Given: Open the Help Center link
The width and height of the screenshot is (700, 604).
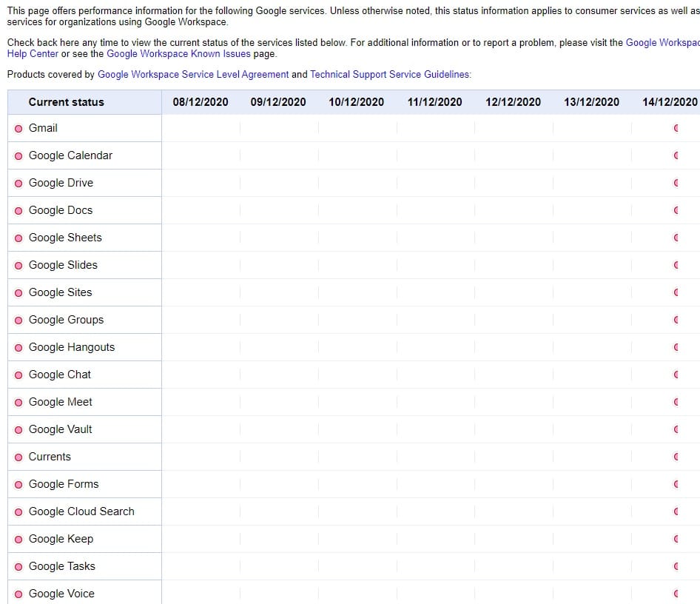Looking at the screenshot, I should pos(33,53).
